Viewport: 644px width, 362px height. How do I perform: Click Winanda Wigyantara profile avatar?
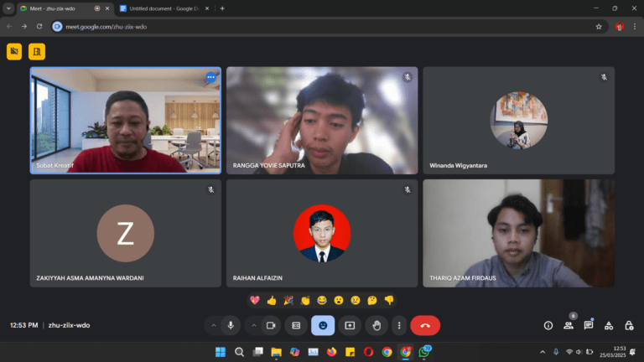coord(519,121)
